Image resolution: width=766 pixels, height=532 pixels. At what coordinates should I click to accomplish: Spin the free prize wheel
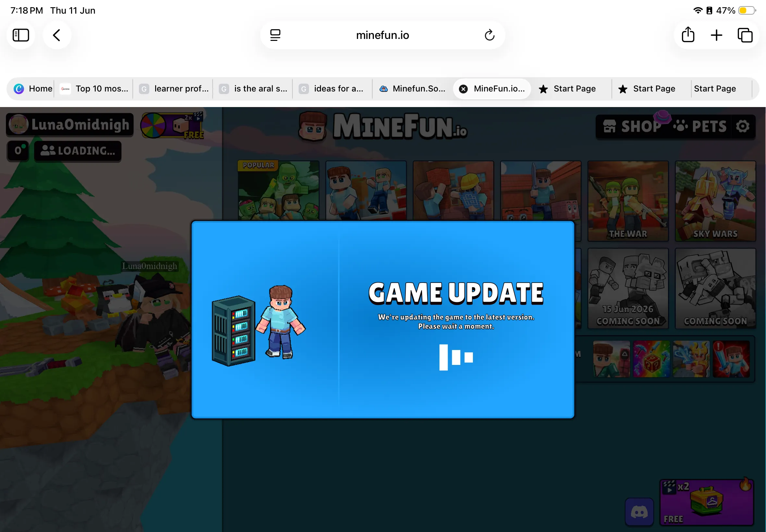click(172, 125)
